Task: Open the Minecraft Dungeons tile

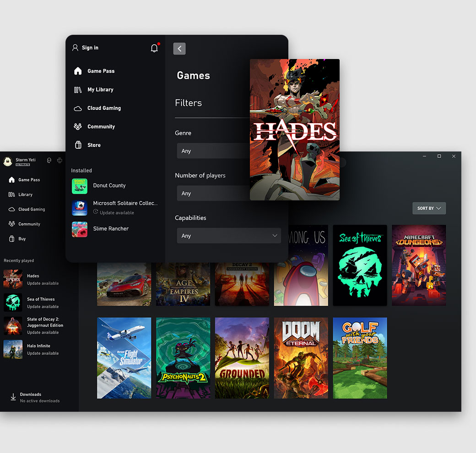Action: tap(419, 265)
